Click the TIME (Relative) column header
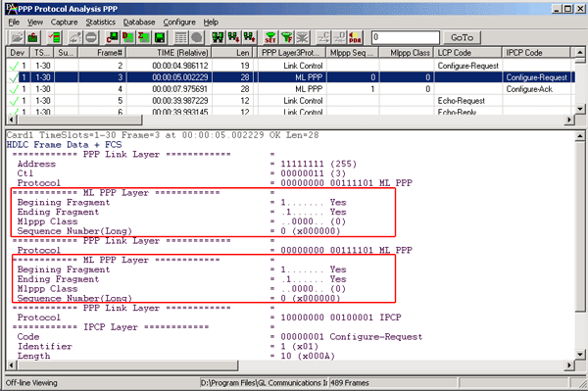Viewport: 588px width, 391px height. [x=169, y=53]
